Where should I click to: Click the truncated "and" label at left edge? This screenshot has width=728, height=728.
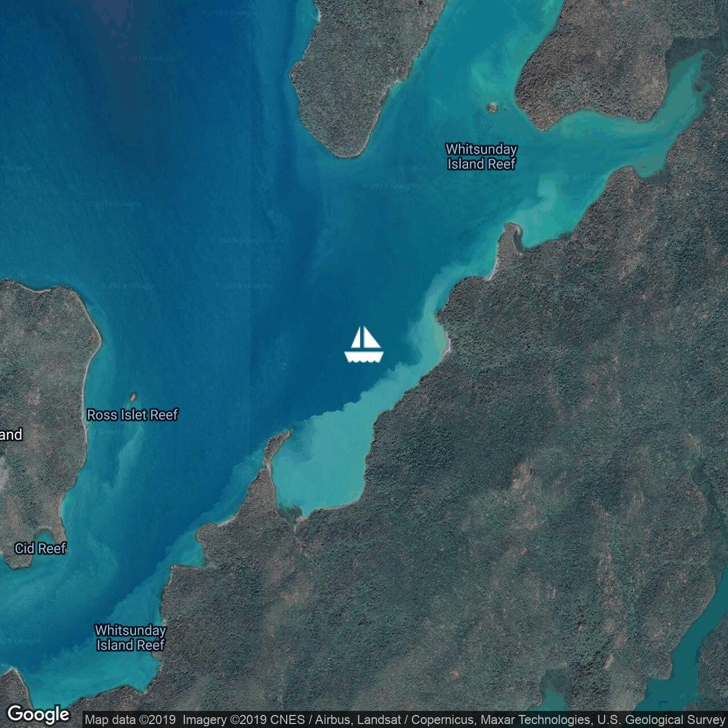tap(11, 435)
